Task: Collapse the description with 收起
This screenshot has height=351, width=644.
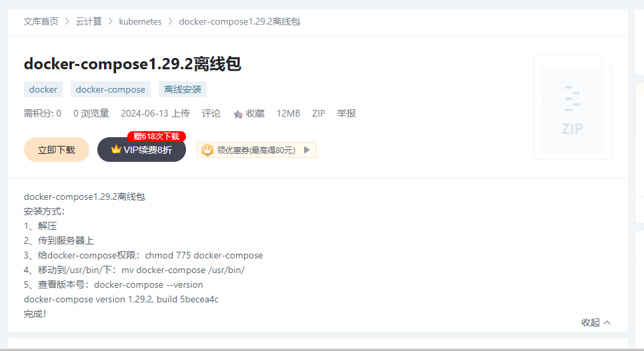Action: point(596,322)
